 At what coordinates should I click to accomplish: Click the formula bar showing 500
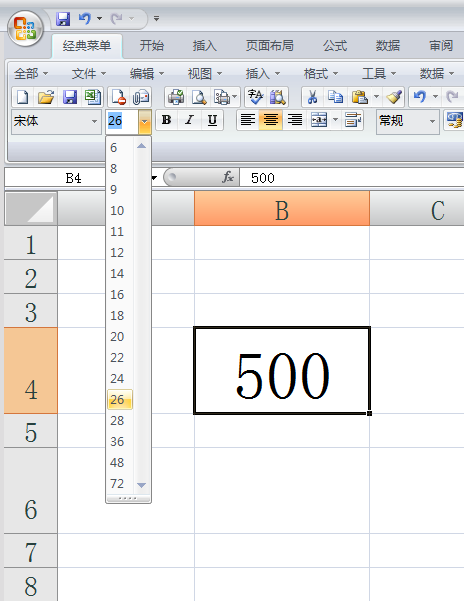click(351, 178)
